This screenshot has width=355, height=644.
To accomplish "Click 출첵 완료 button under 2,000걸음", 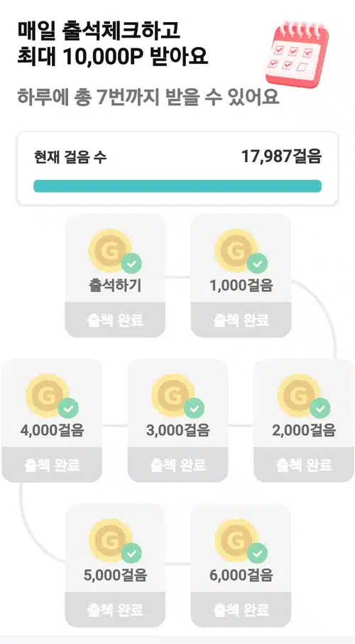I will [304, 465].
